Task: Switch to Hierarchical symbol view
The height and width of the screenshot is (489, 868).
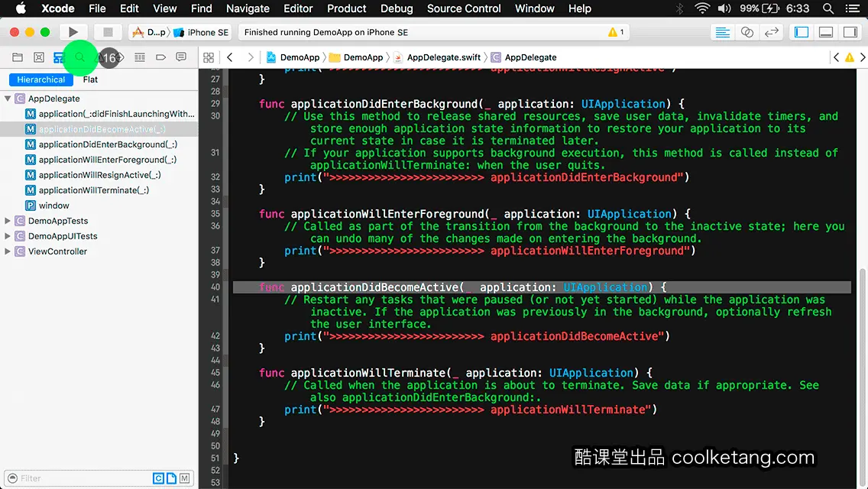Action: (41, 79)
